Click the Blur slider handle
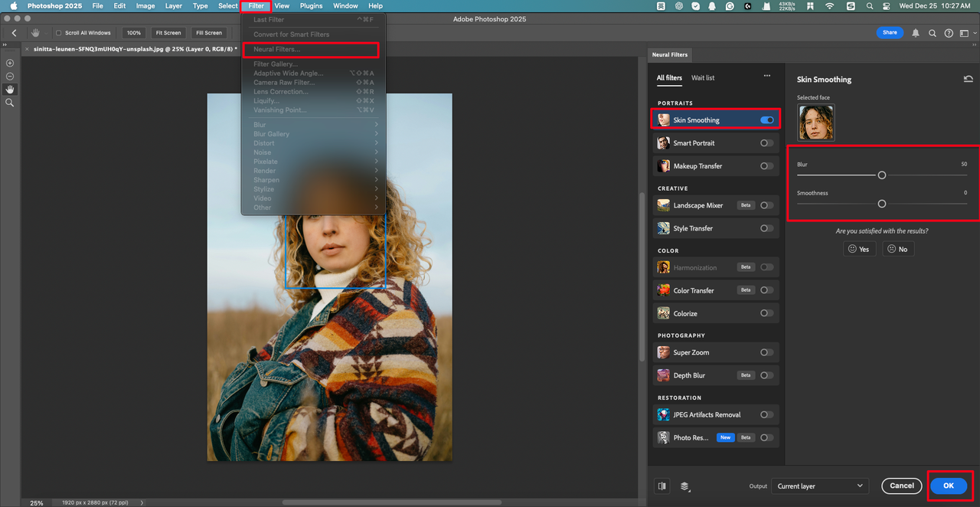Screen dimensions: 980x507 882,175
